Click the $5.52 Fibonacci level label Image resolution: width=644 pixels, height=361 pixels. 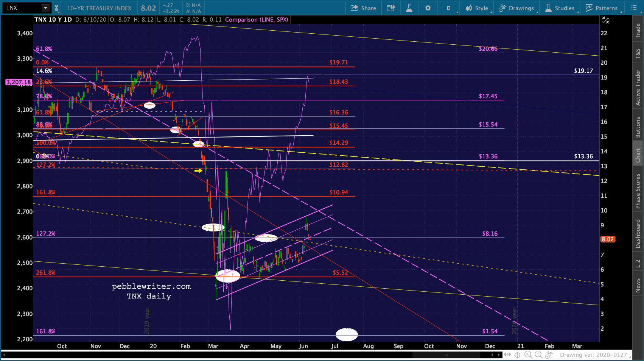[x=340, y=273]
